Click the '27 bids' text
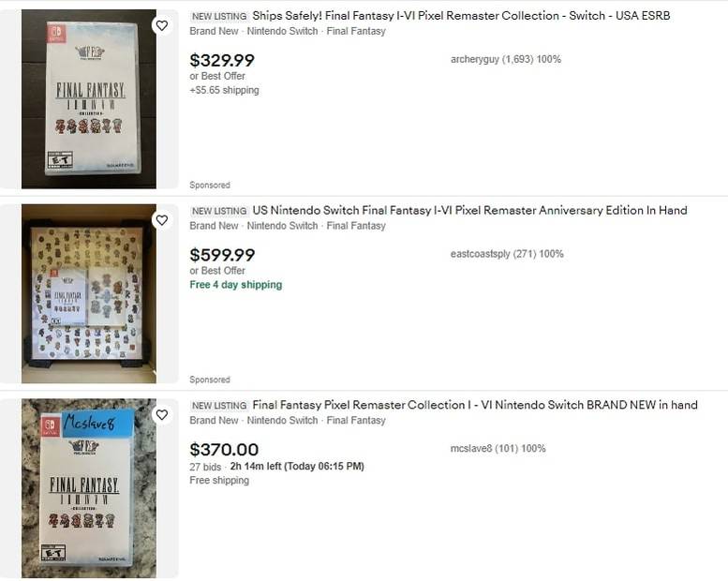Viewport: 728px width, 581px height. [206, 467]
